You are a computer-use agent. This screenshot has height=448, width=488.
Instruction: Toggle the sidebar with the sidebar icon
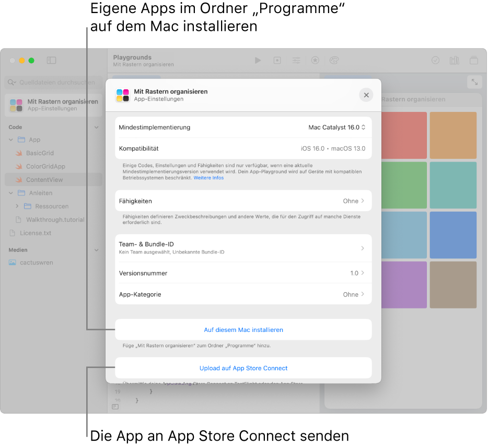point(51,61)
